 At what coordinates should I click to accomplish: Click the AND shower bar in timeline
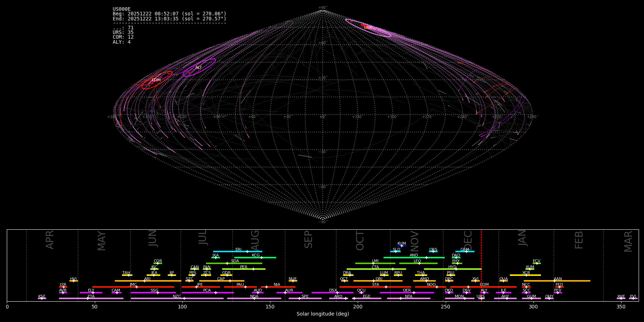(414, 257)
